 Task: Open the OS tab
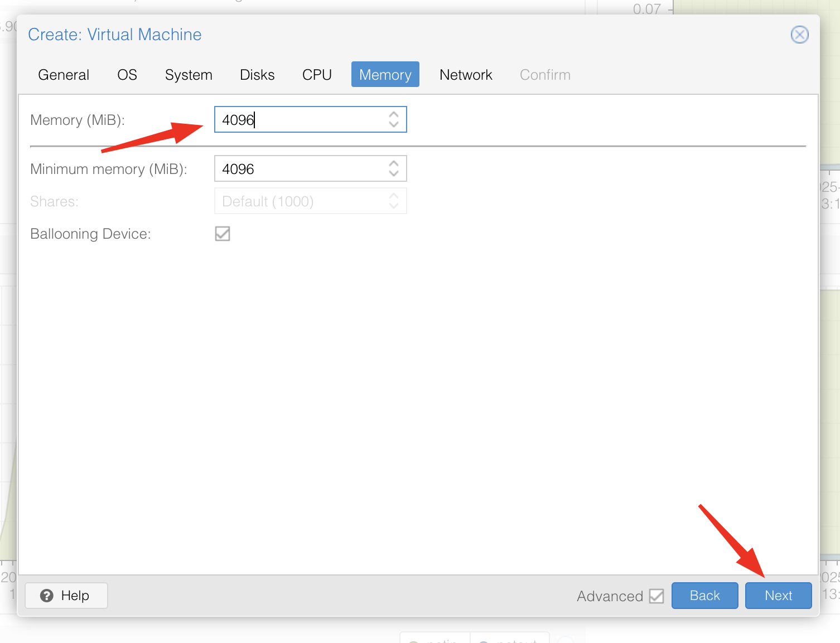(127, 75)
